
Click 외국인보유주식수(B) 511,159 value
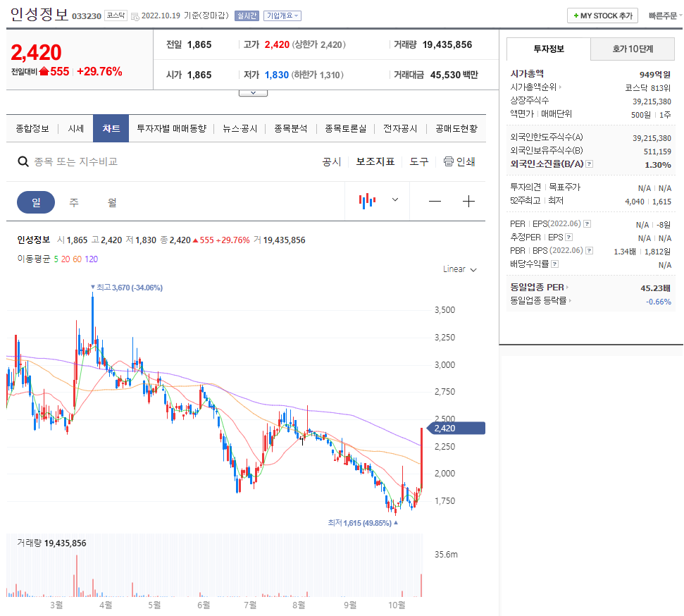point(657,152)
